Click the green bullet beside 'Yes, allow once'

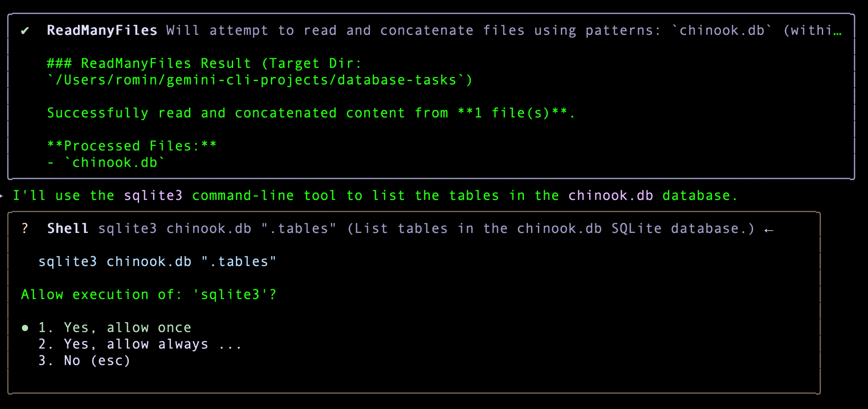tap(25, 328)
